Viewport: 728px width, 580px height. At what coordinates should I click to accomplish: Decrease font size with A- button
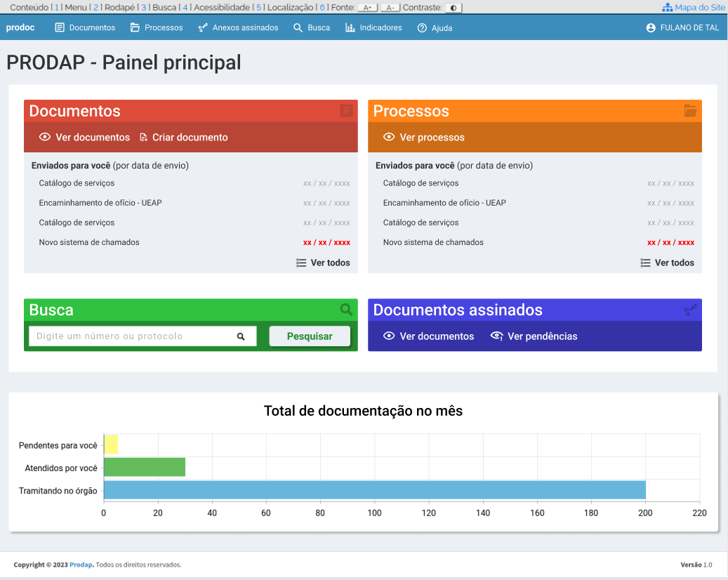(390, 8)
